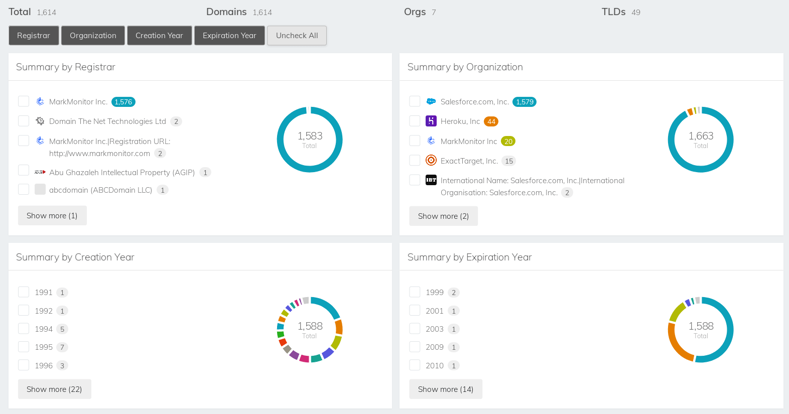Click the MarkMonitor Inc. registrar logo icon
This screenshot has width=789, height=414.
pos(40,102)
